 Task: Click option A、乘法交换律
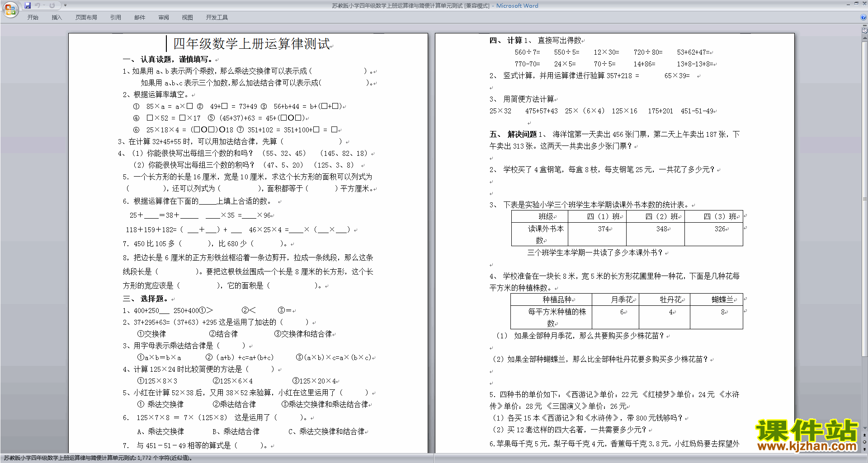(160, 431)
